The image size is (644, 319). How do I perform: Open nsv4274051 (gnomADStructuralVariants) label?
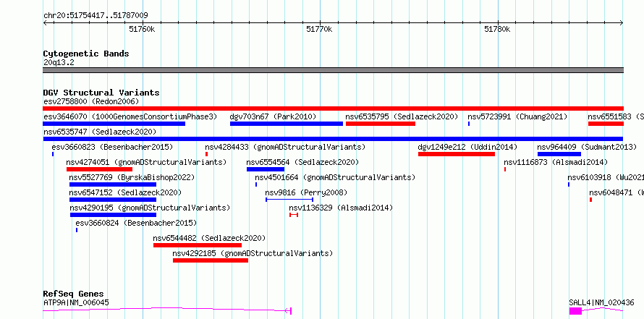146,162
